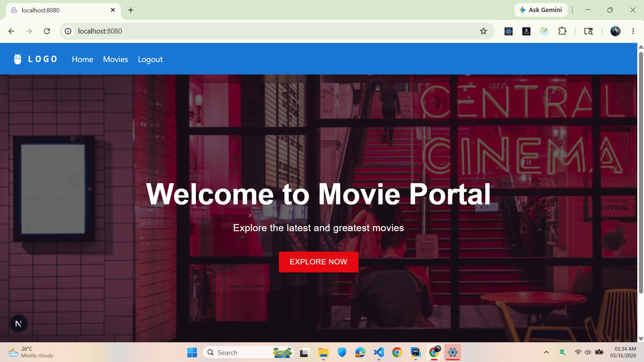Show hidden system tray icons
Viewport: 644px width, 362px height.
(x=546, y=352)
